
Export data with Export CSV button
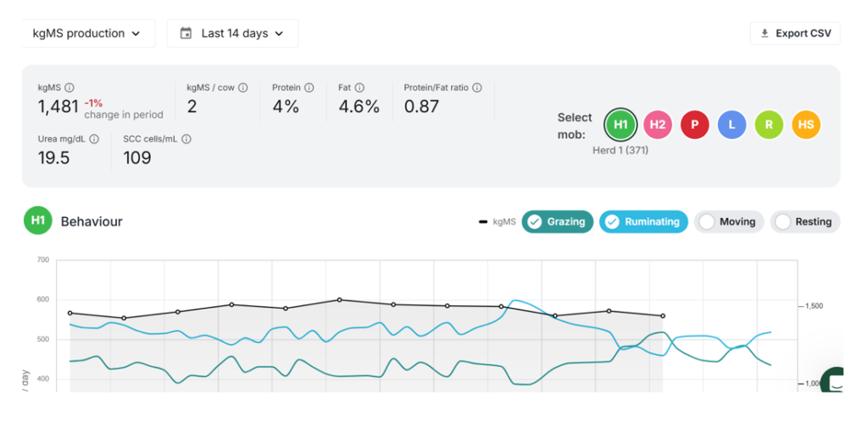[x=795, y=34]
